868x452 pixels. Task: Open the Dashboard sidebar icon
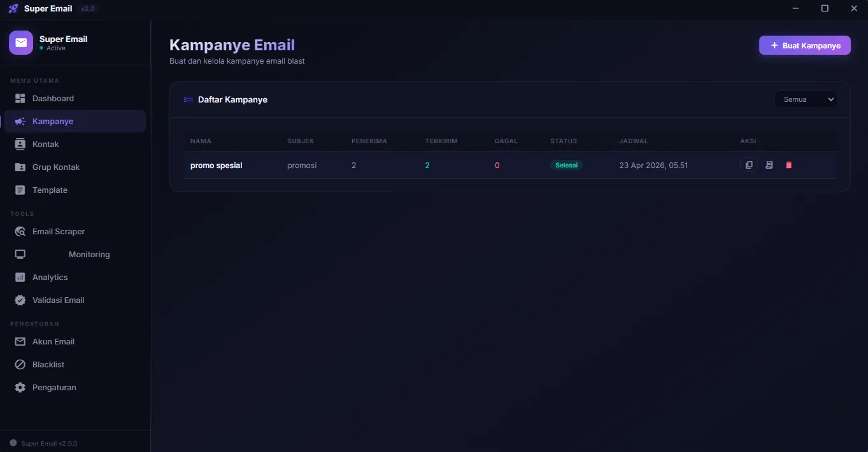(x=20, y=99)
